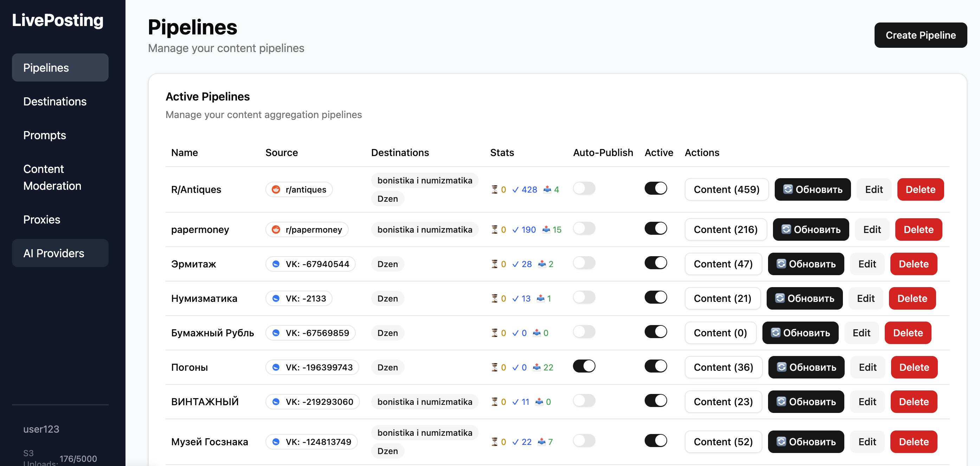This screenshot has width=980, height=466.
Task: Click the Reddit icon beside r/papermoney
Action: pos(276,229)
